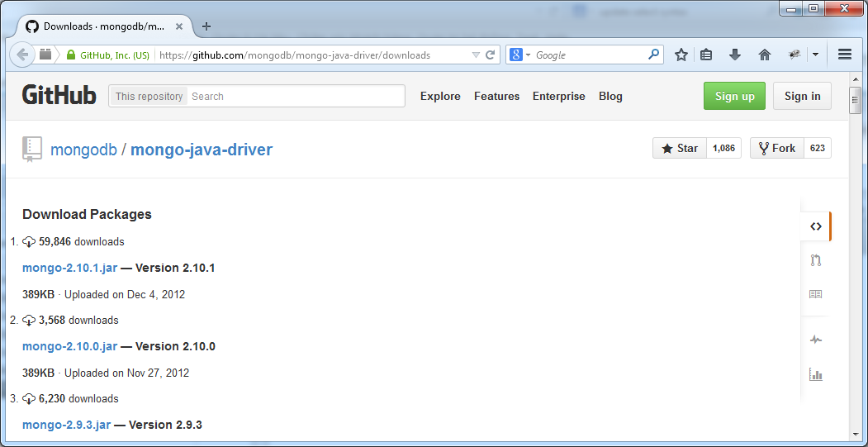Click the repository book icon
Image resolution: width=868 pixels, height=447 pixels.
click(x=32, y=149)
